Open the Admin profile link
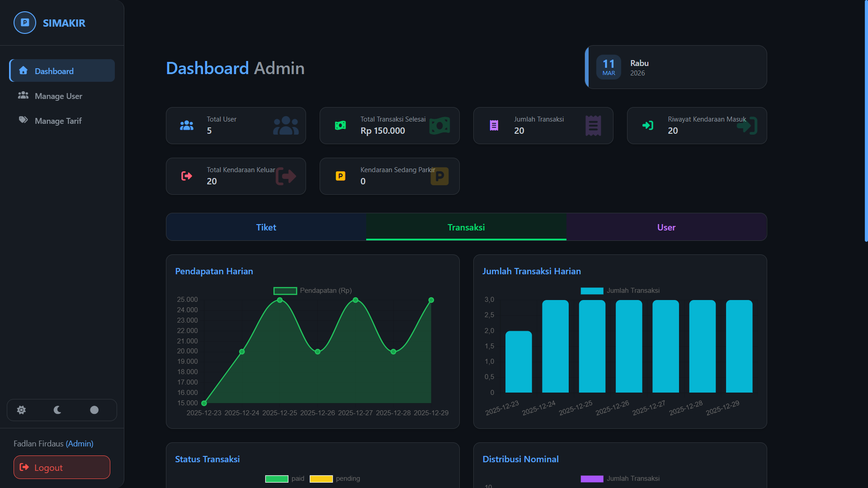 80,443
